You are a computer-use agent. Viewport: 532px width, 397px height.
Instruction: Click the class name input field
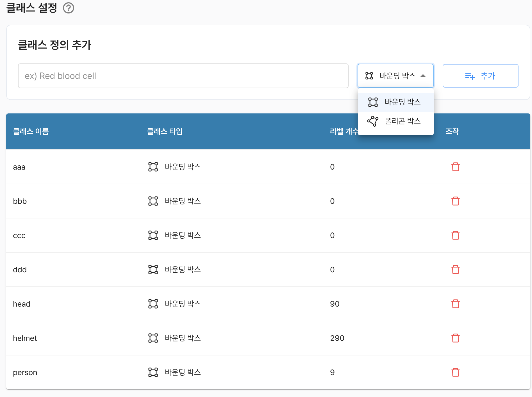[x=183, y=76]
